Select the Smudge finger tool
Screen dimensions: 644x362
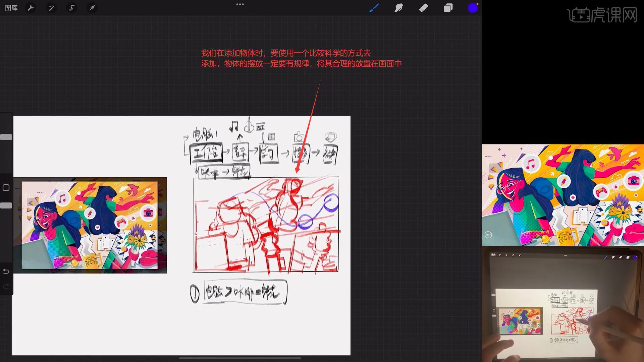(x=399, y=8)
